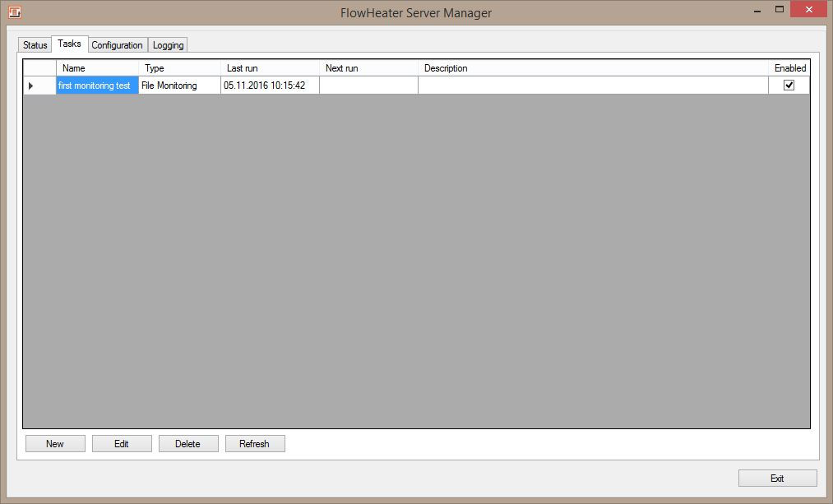Screen dimensions: 833x504
Task: Go to the Logging tab
Action: [x=168, y=45]
